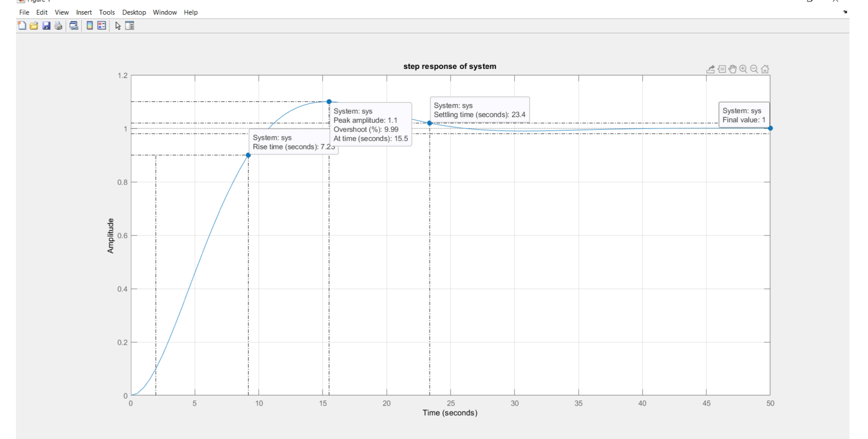Insert a legend
Viewport: 868px width, 439px height.
[x=100, y=26]
